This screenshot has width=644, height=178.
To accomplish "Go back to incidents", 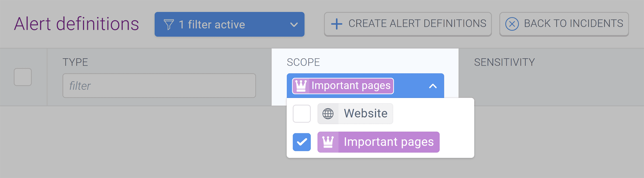I will (x=564, y=24).
